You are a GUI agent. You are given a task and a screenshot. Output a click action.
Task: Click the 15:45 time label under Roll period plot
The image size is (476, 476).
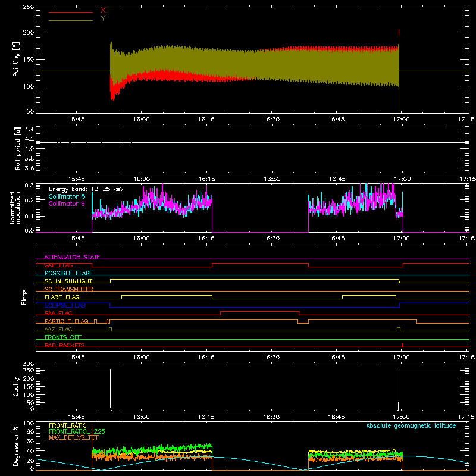pyautogui.click(x=77, y=179)
